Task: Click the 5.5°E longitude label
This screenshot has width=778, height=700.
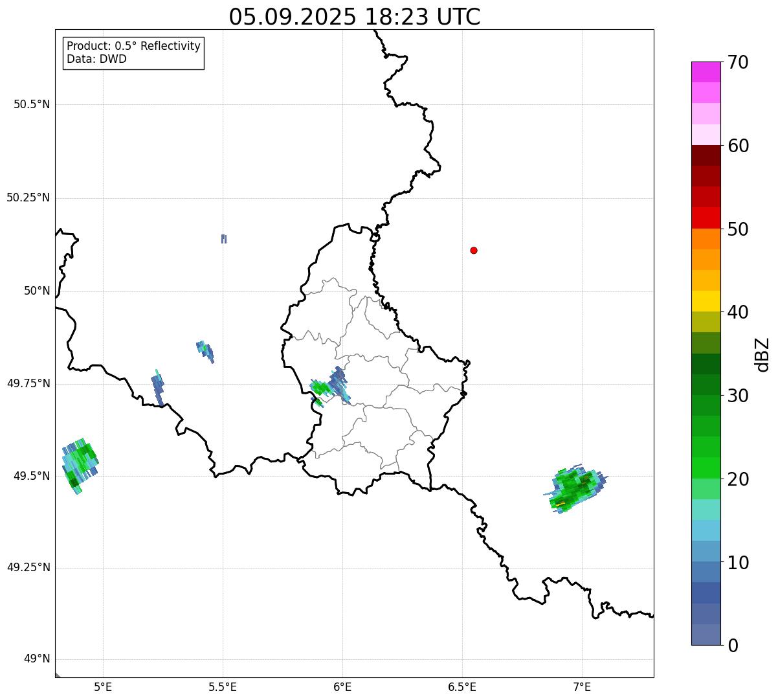Action: (x=223, y=687)
